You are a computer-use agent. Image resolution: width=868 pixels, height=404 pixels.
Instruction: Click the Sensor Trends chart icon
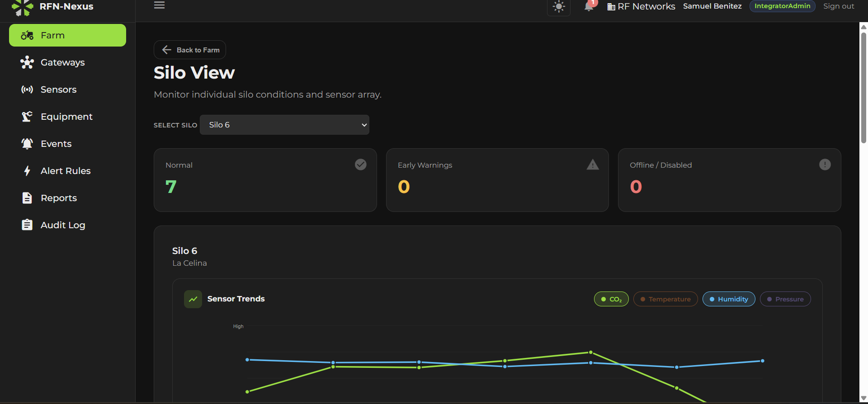pyautogui.click(x=193, y=299)
